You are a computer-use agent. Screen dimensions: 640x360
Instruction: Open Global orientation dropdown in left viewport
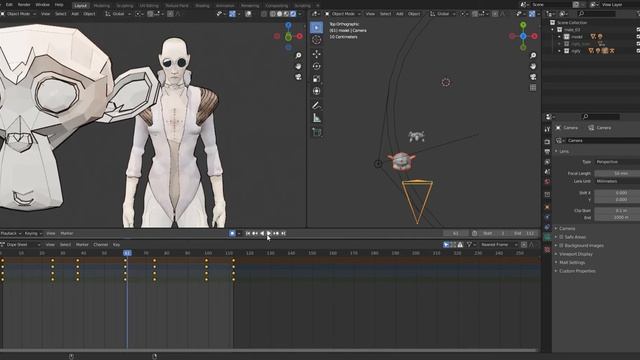point(118,14)
